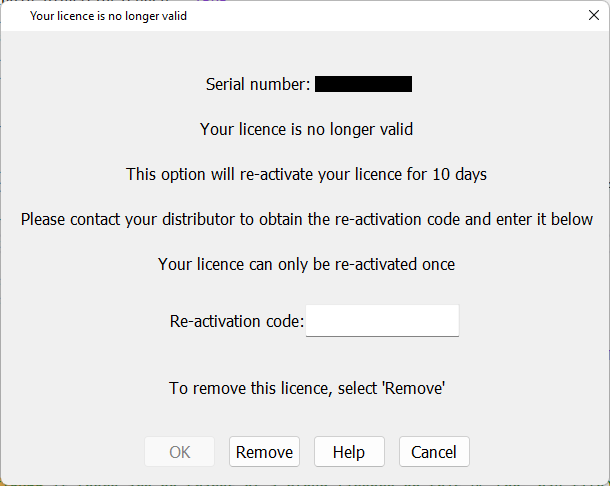
Task: Click the 'Serial number:' label
Action: [x=258, y=84]
